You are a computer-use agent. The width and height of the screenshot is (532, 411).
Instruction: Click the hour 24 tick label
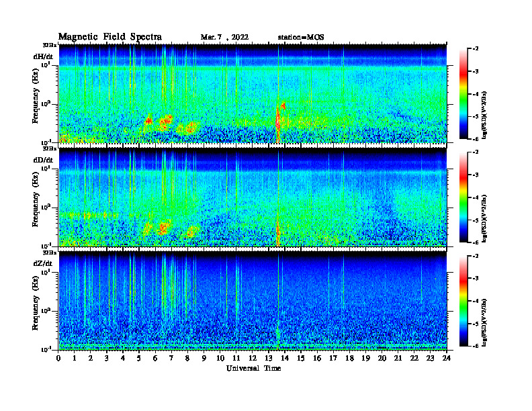pos(447,358)
